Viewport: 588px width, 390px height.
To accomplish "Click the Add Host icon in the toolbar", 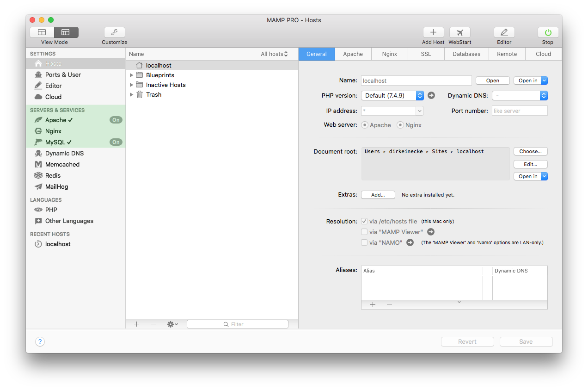I will click(433, 32).
